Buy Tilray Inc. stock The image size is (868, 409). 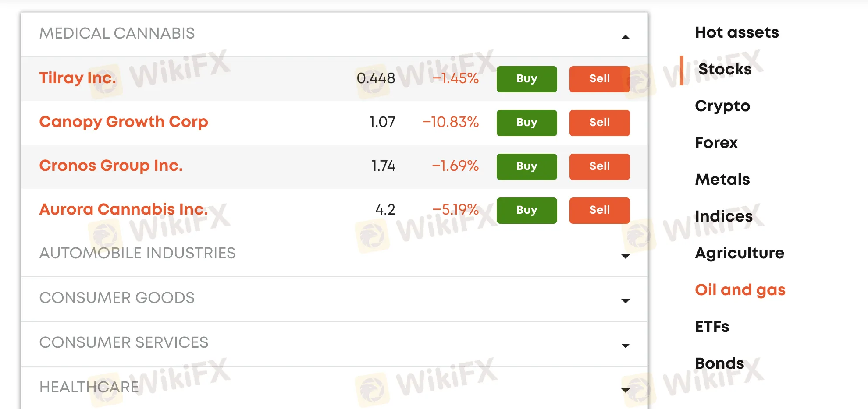tap(526, 79)
